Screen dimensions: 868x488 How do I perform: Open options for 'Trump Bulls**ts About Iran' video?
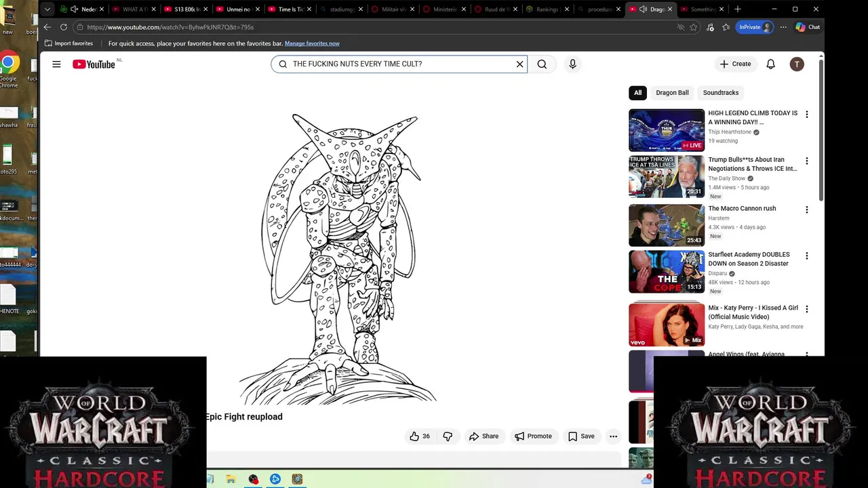(x=806, y=161)
